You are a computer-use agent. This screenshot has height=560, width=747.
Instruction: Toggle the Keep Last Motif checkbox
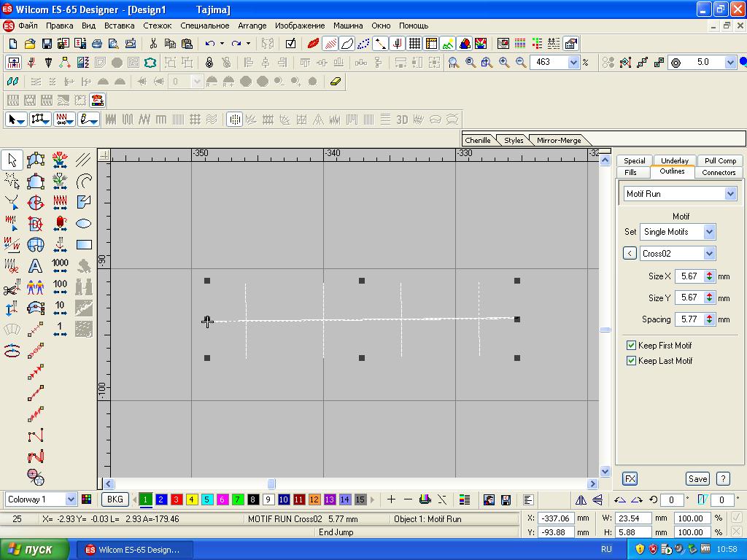coord(632,361)
